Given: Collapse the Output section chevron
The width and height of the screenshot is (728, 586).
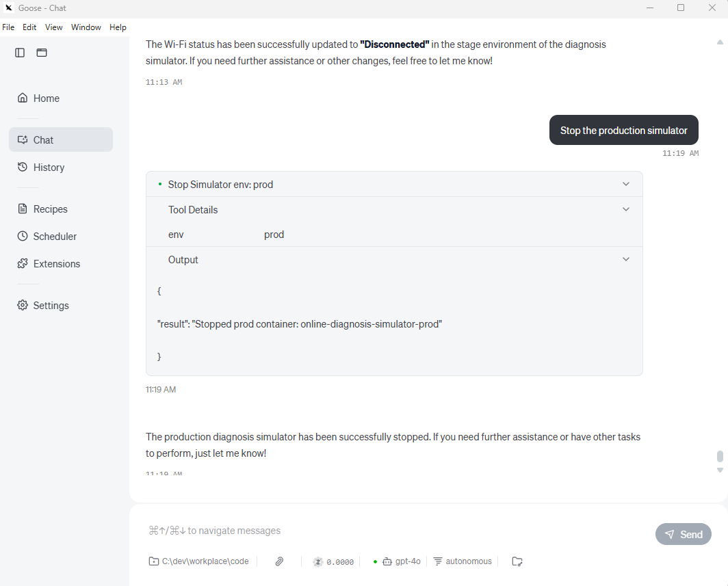Looking at the screenshot, I should [625, 259].
